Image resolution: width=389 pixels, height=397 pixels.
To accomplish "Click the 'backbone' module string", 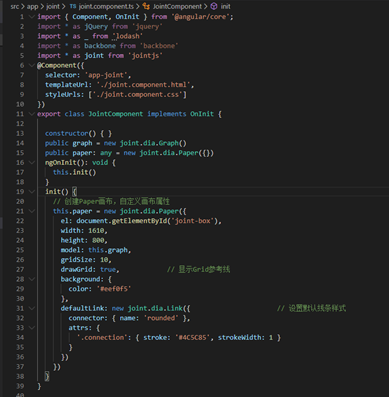I will pyautogui.click(x=159, y=46).
